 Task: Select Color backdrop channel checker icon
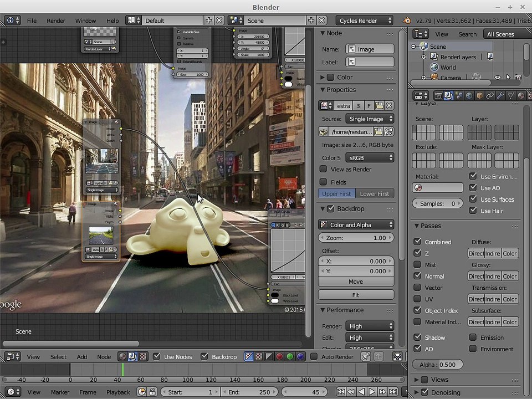[259, 356]
